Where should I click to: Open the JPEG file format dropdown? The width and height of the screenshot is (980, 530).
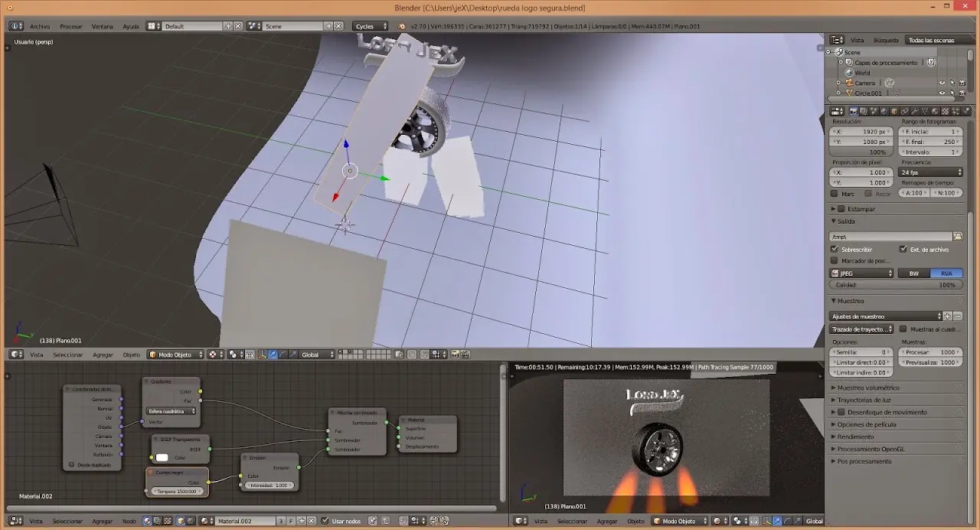pos(862,273)
